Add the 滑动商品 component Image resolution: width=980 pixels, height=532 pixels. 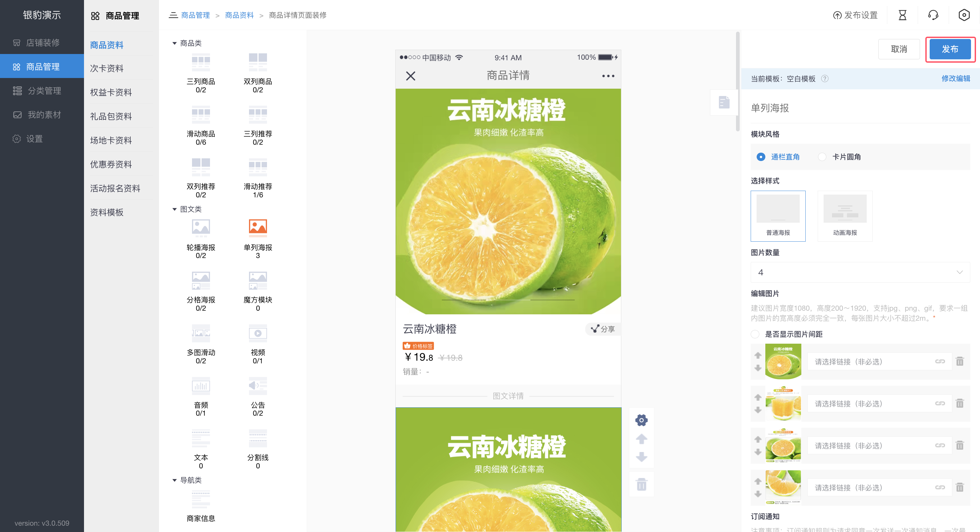click(200, 126)
